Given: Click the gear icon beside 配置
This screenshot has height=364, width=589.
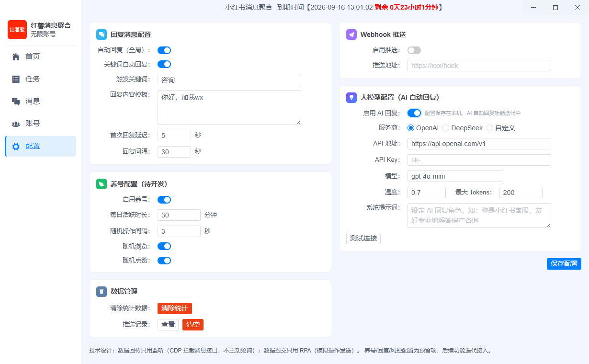Looking at the screenshot, I should [16, 146].
